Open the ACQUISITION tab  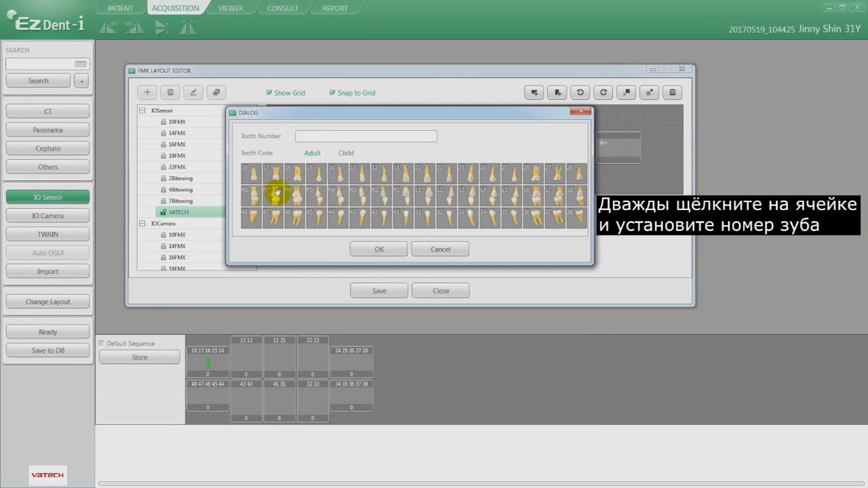pyautogui.click(x=176, y=8)
